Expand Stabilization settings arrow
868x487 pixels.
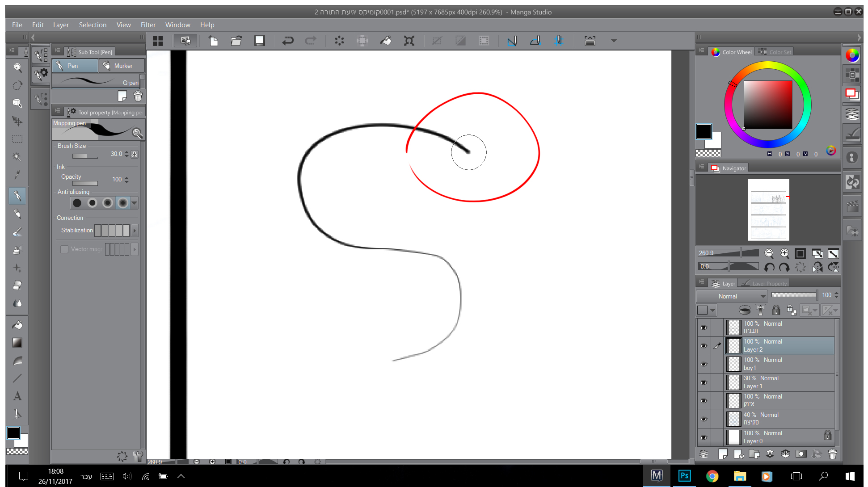[x=134, y=231]
